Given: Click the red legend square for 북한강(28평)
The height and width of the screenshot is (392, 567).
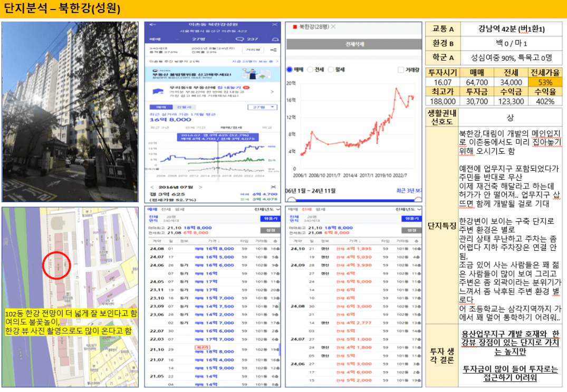Looking at the screenshot, I should (x=295, y=27).
